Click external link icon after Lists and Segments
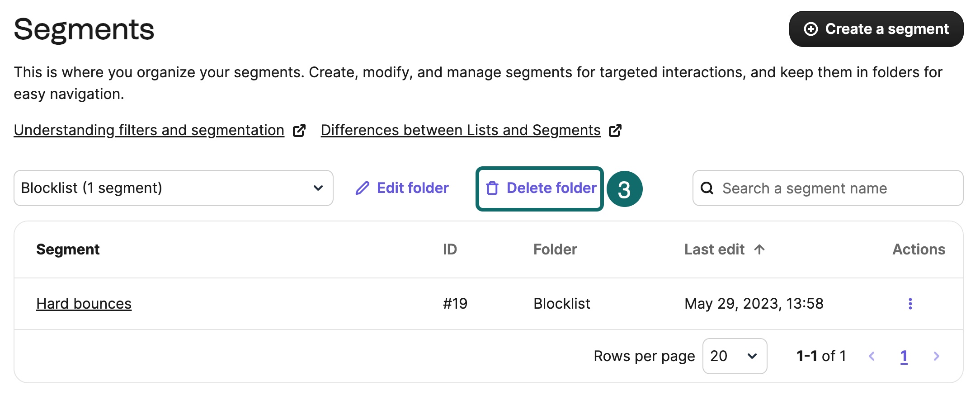This screenshot has height=395, width=980. tap(615, 131)
